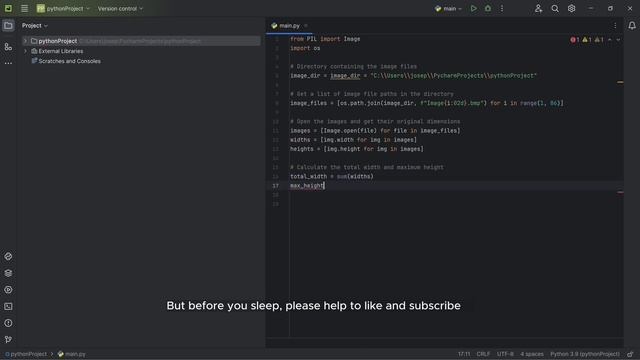
Task: Open the main run configuration dropdown
Action: pyautogui.click(x=448, y=9)
